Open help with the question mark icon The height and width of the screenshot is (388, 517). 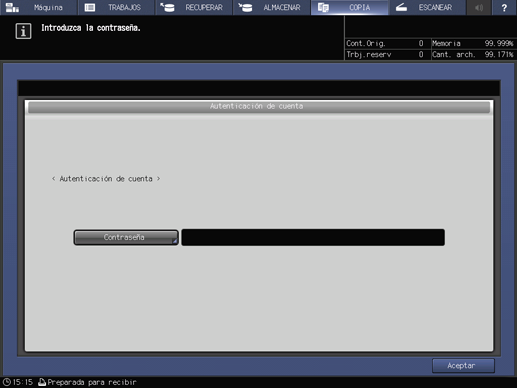(504, 7)
